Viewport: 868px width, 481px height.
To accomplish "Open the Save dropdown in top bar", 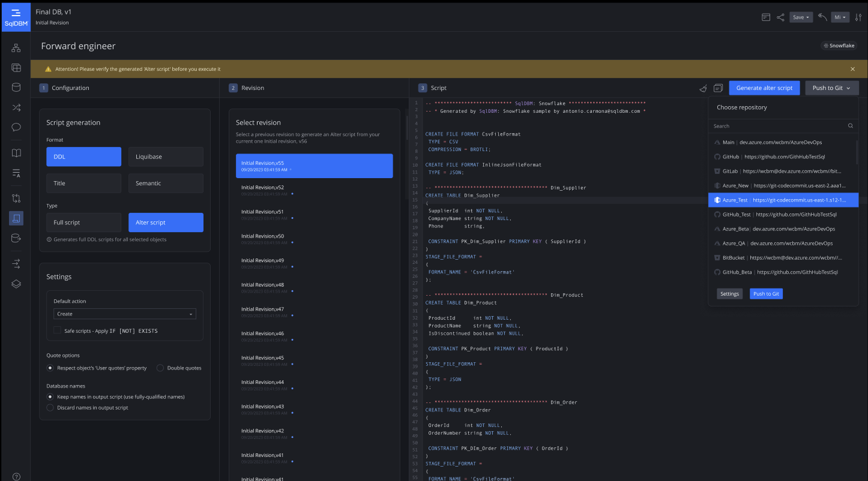I will coord(801,17).
